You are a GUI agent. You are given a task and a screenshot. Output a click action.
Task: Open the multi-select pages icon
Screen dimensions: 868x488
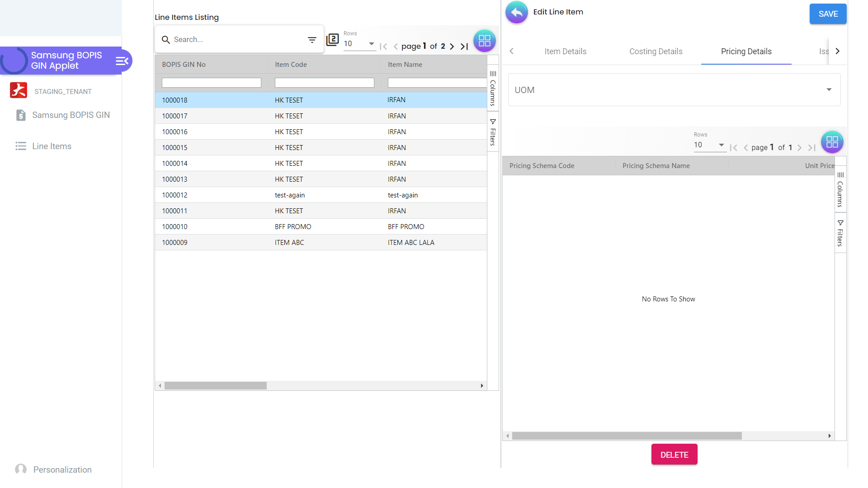(333, 40)
